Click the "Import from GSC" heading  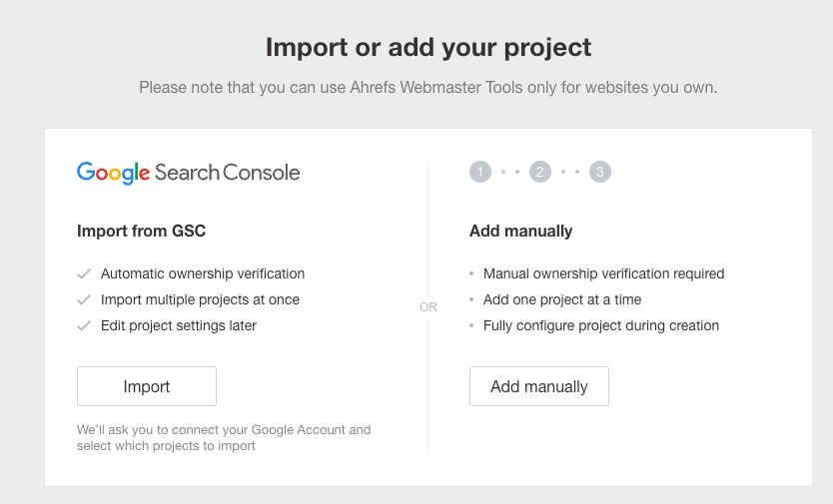141,232
